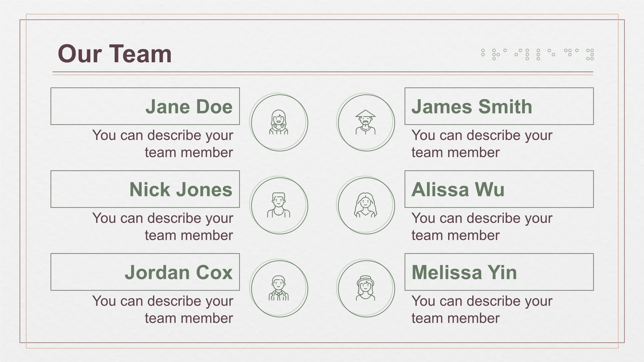
Task: Select the Our Team title text
Action: click(x=115, y=54)
